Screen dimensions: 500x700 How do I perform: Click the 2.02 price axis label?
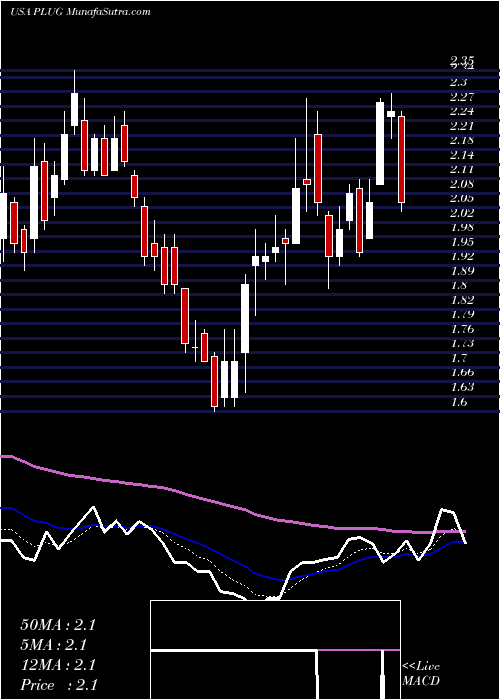(462, 213)
